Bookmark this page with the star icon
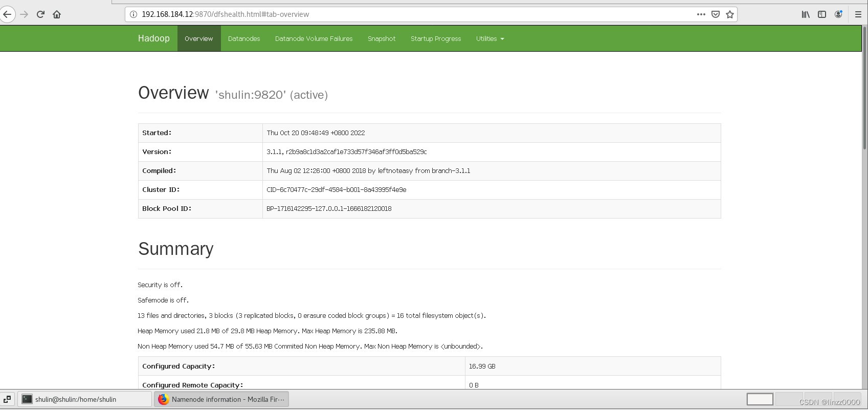This screenshot has height=410, width=868. tap(730, 14)
